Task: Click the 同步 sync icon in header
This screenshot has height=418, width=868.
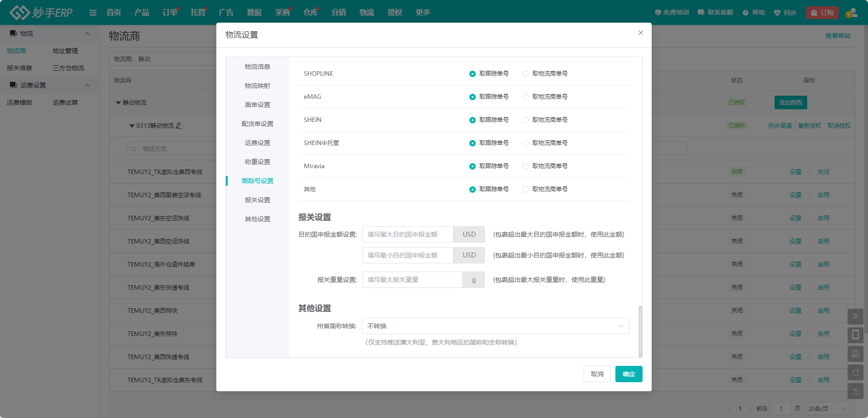Action: click(777, 13)
